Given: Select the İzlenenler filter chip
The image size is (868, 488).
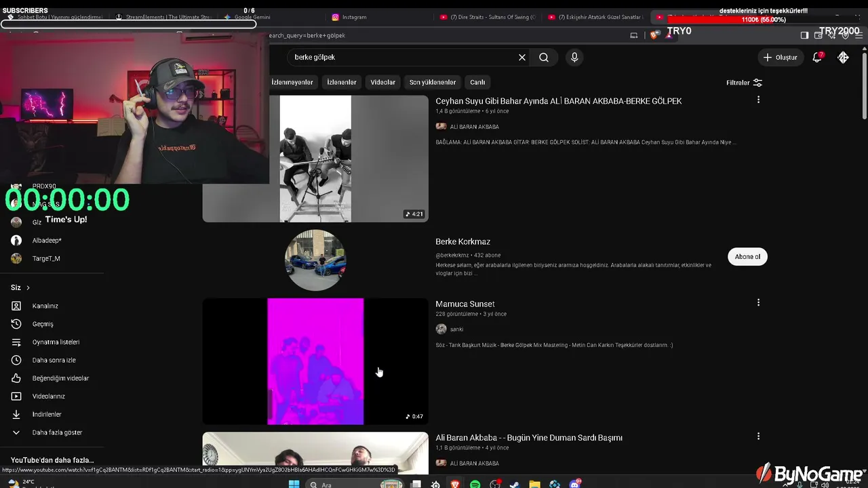Looking at the screenshot, I should 342,82.
